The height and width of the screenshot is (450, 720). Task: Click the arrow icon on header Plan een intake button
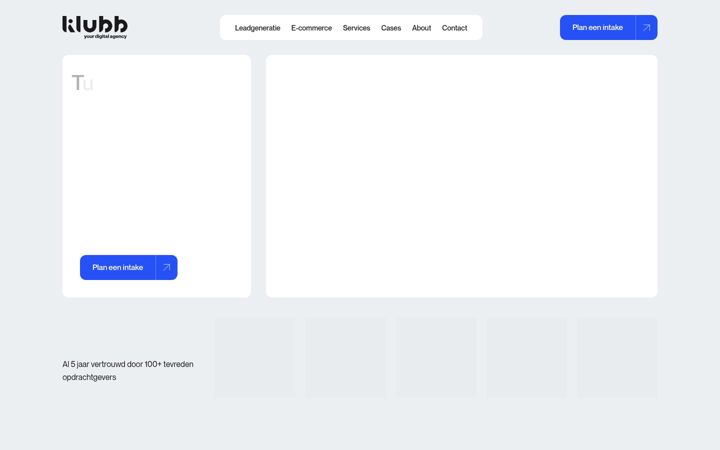pos(647,28)
